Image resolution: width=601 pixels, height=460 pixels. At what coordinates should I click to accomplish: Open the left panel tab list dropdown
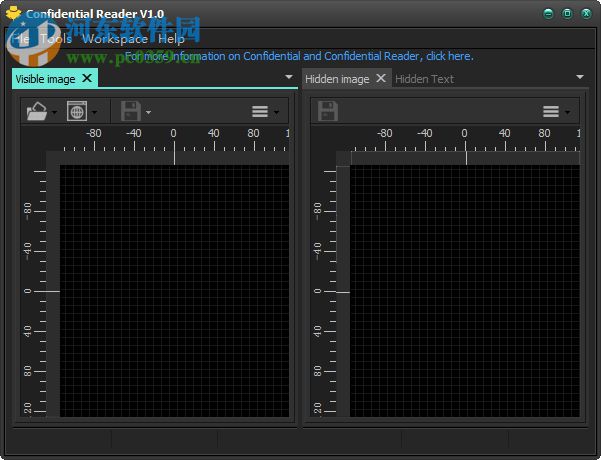(x=289, y=77)
